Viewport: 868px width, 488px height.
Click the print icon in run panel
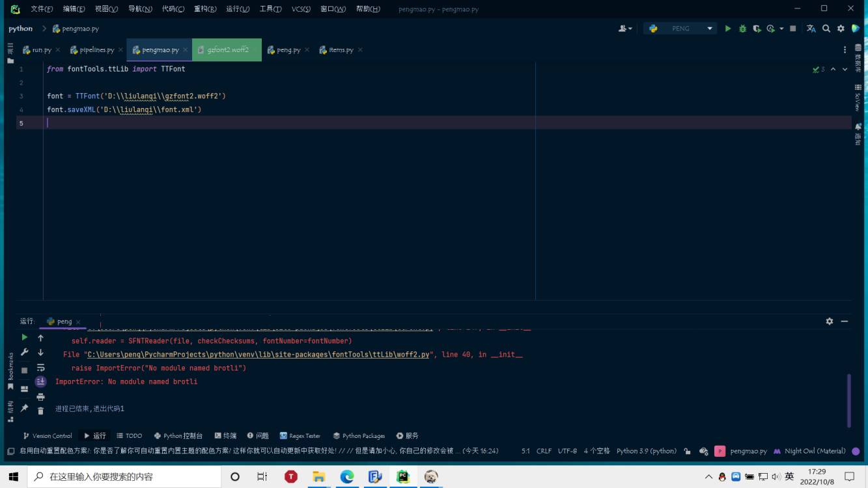coord(40,397)
